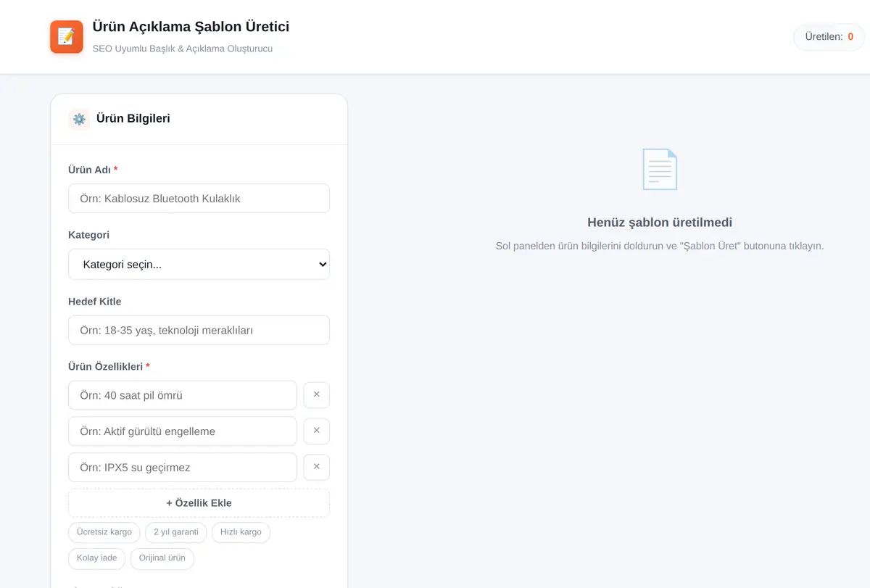Select the 'Aktif gürültü engelleme' feature field

click(x=183, y=431)
